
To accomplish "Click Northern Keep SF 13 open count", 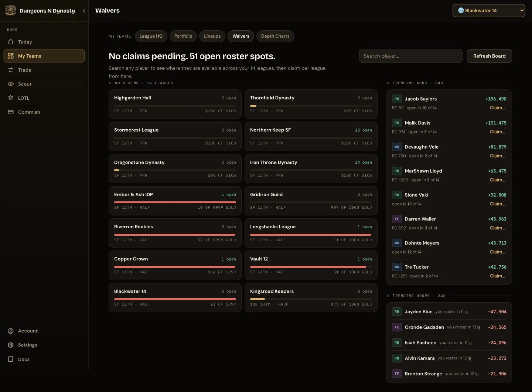I will click(x=363, y=130).
